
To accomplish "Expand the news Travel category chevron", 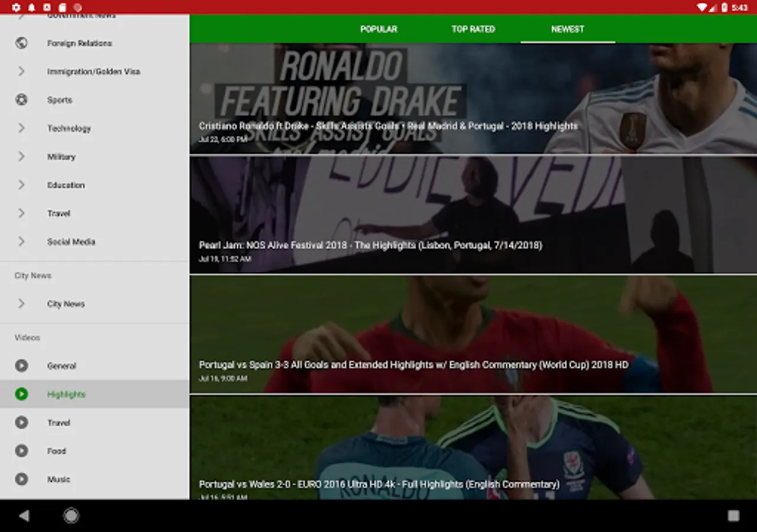I will [21, 213].
